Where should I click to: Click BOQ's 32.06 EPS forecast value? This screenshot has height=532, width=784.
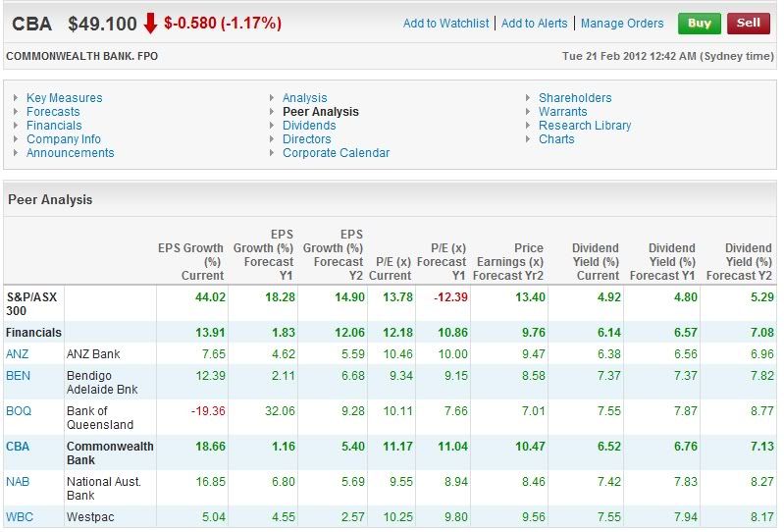click(x=280, y=411)
